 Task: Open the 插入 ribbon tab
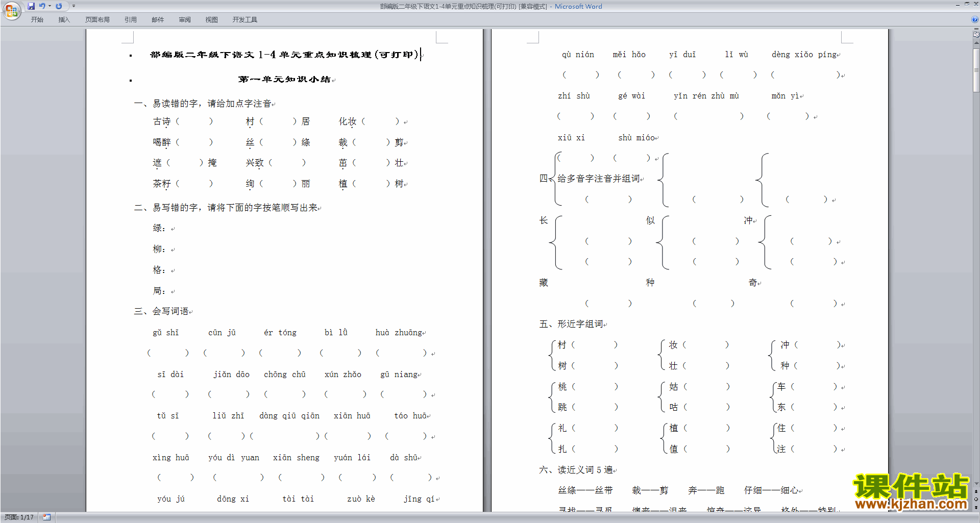[x=64, y=20]
